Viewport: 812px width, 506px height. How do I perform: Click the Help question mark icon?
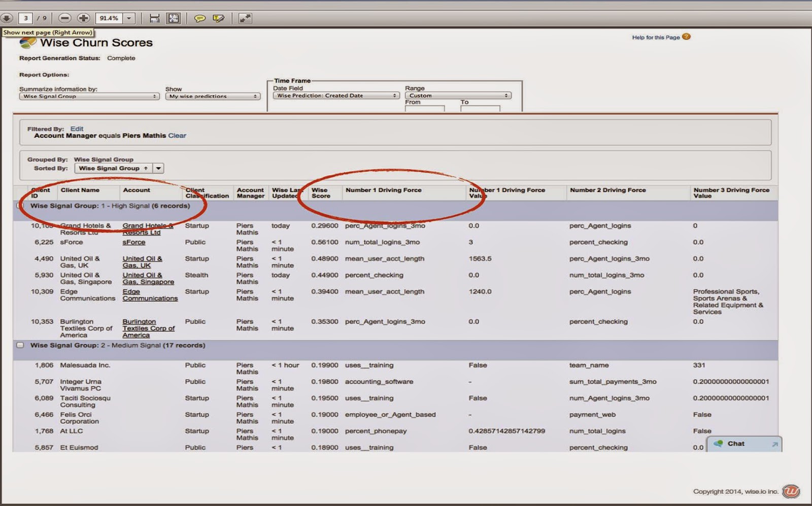click(x=686, y=37)
